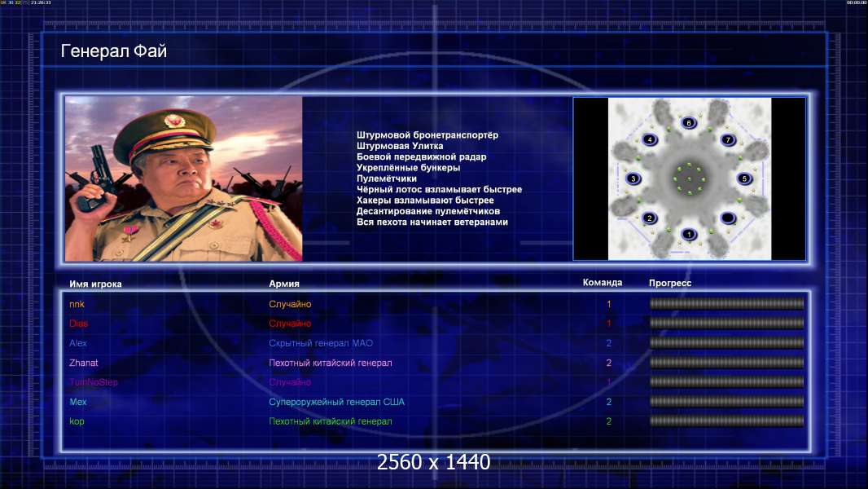Click the unnumbered start position marker on minimap
Viewport: 868px width, 489px height.
coord(729,218)
